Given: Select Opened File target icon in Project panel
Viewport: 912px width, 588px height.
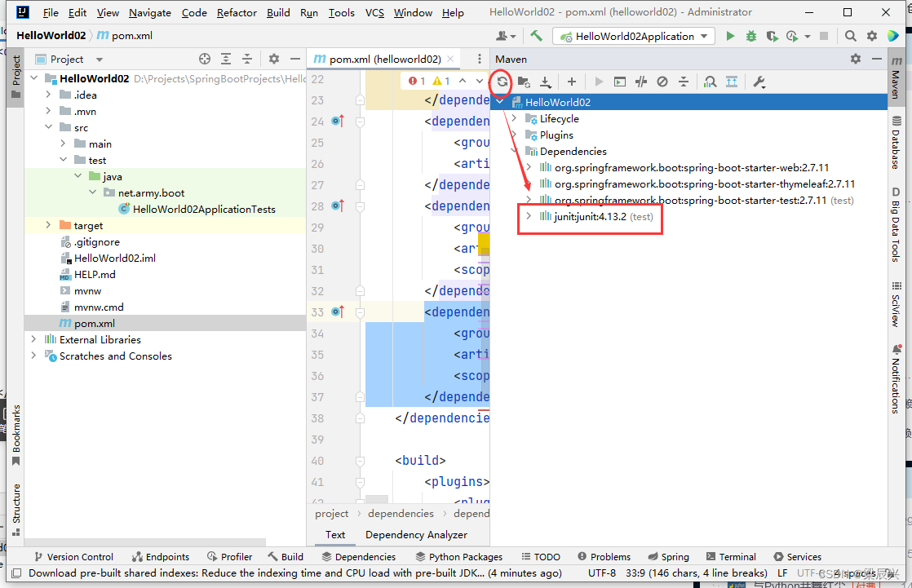Looking at the screenshot, I should point(204,59).
